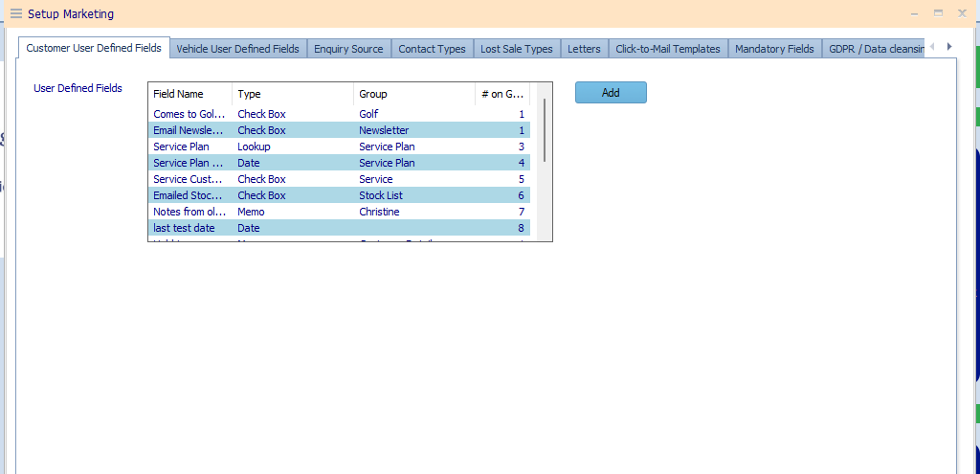Viewport: 980px width, 474px height.
Task: Open the Enquiry Source tab
Action: (348, 49)
